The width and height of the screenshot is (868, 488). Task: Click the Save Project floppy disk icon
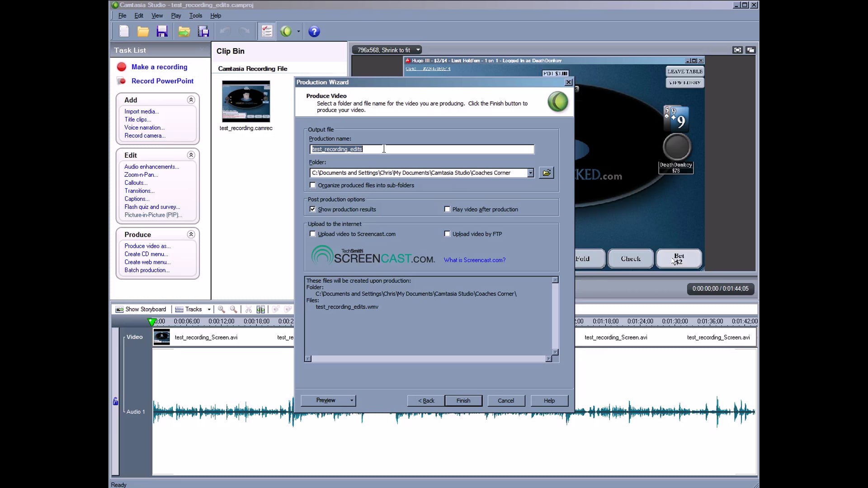click(x=162, y=31)
